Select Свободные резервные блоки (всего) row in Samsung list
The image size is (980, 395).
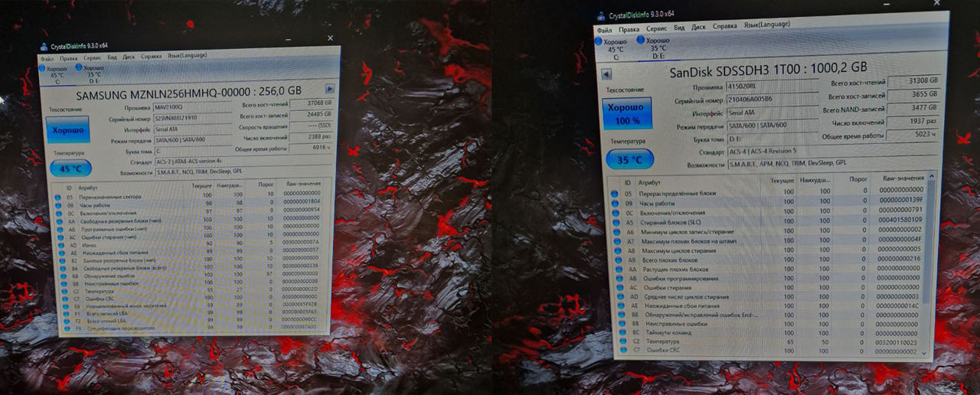190,266
